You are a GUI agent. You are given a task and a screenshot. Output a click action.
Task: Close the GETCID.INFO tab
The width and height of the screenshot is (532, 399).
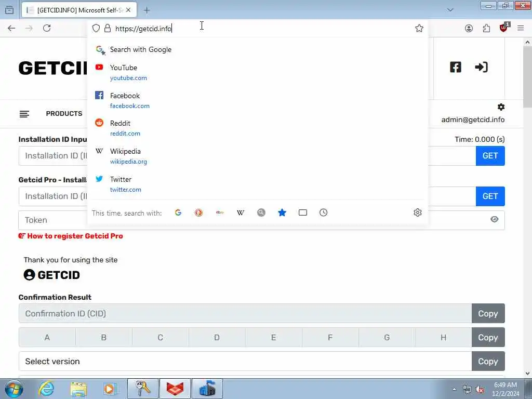click(x=128, y=10)
